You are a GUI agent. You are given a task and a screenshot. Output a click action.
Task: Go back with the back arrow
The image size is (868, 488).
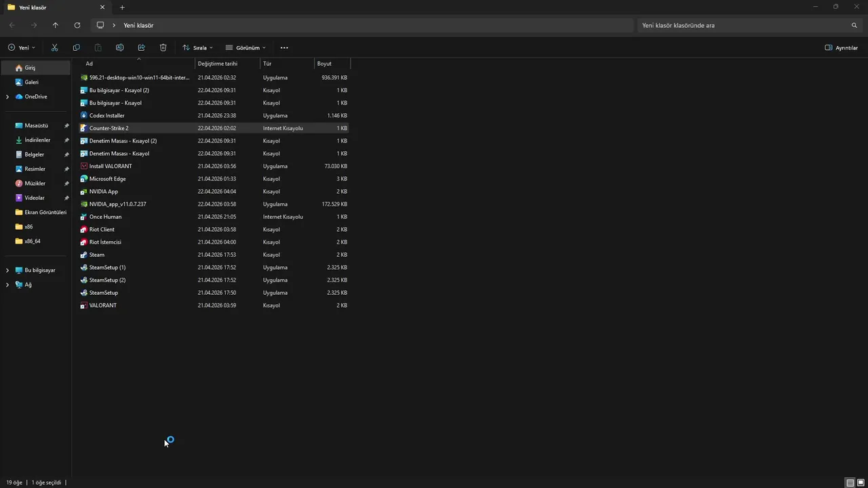[12, 25]
